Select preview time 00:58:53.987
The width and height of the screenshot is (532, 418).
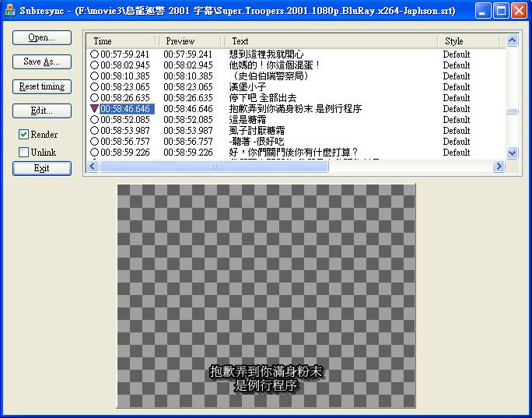[x=188, y=131]
